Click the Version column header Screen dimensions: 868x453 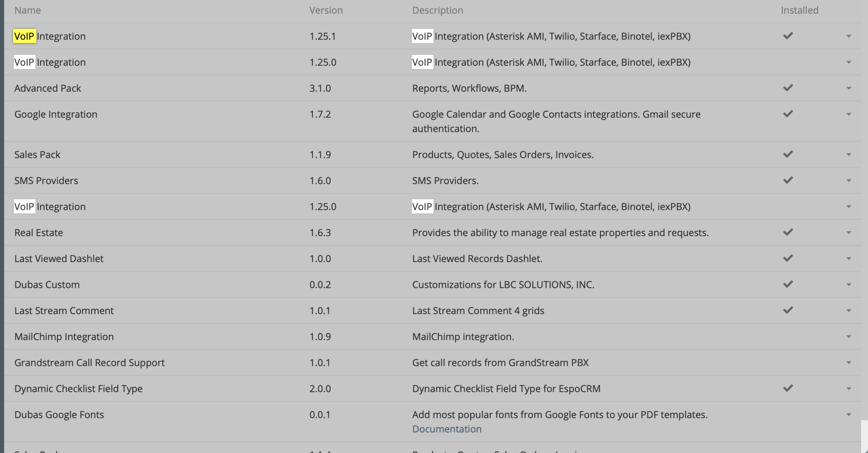(326, 10)
